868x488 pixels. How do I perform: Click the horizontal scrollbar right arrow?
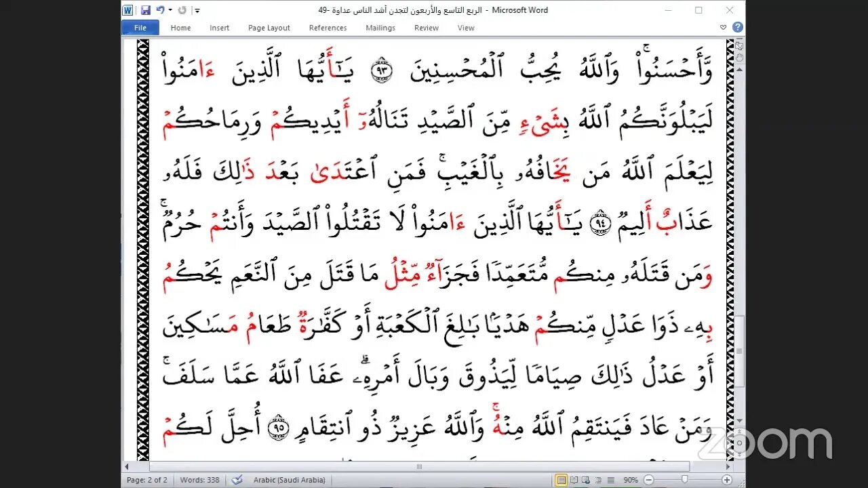coord(729,466)
